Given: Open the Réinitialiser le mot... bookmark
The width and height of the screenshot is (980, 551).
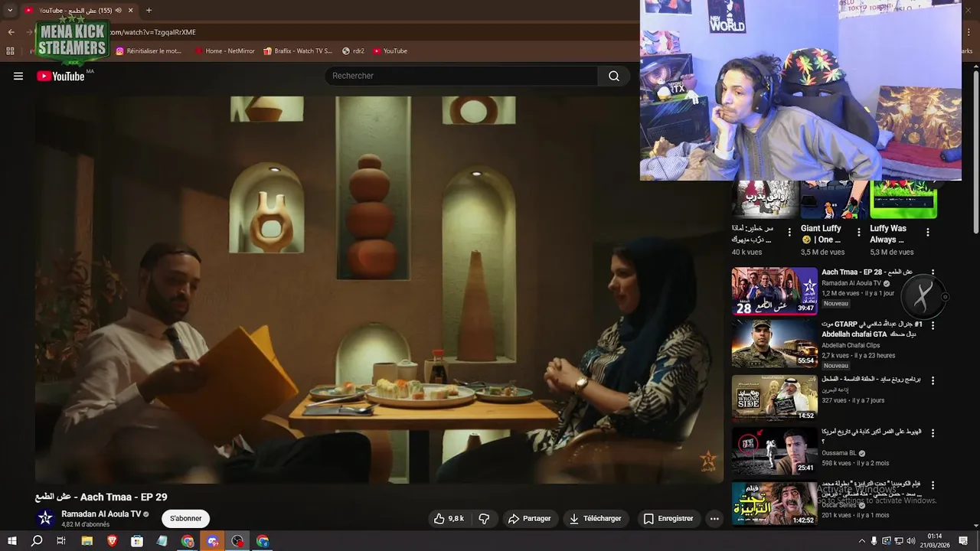Looking at the screenshot, I should click(x=149, y=51).
